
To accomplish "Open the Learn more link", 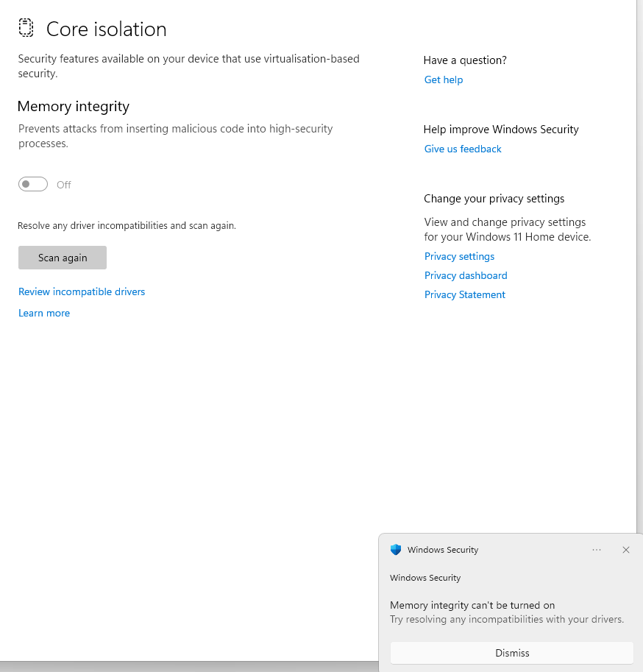I will [x=44, y=314].
